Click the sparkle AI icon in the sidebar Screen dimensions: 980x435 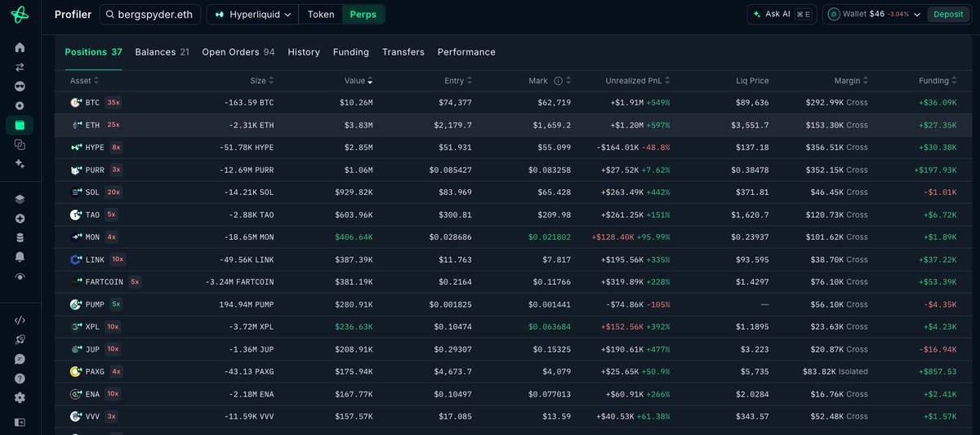[x=20, y=163]
